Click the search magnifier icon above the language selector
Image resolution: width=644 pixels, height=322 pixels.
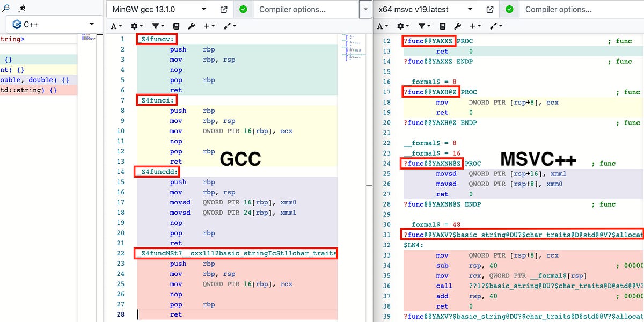[x=6, y=7]
